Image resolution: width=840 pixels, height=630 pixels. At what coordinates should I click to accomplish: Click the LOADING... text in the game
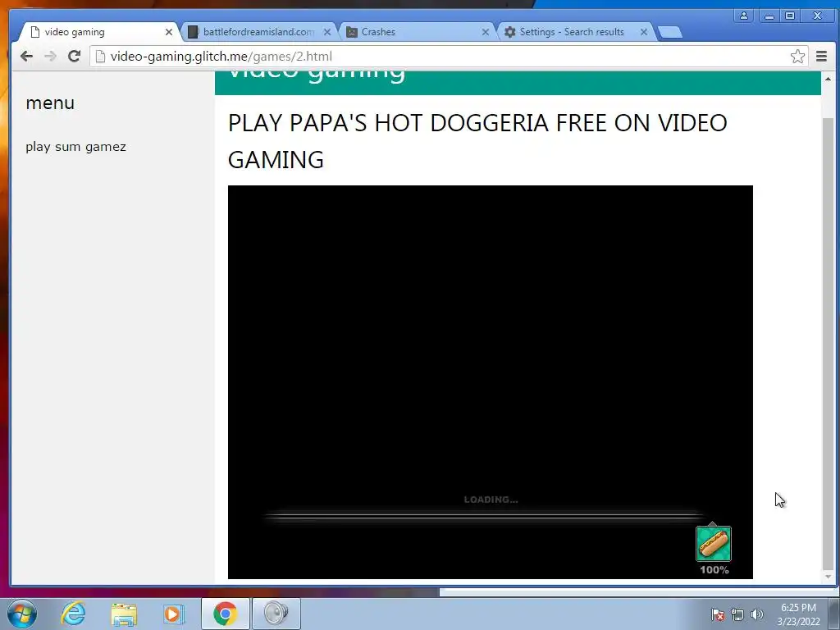tap(491, 500)
